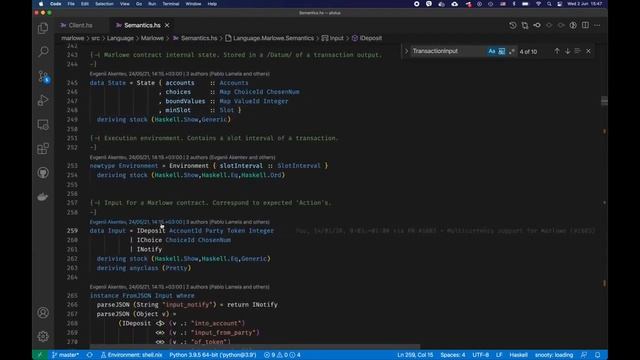Click the open changes compare icon
This screenshot has width=640, height=360.
525,25
